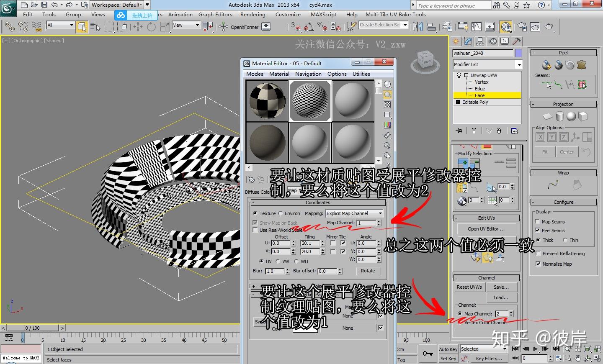Image resolution: width=603 pixels, height=364 pixels.
Task: Click the Select Object arrow tool
Action: pos(82,27)
